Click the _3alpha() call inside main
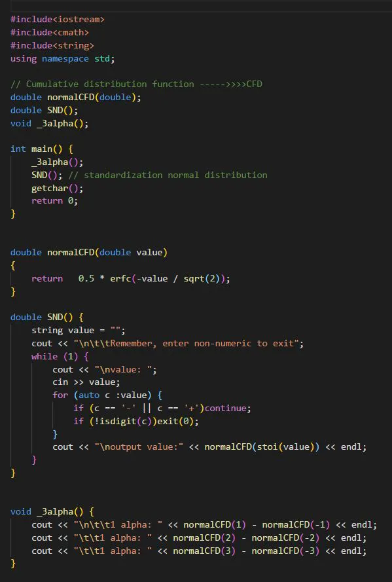The height and width of the screenshot is (582, 392). [58, 162]
